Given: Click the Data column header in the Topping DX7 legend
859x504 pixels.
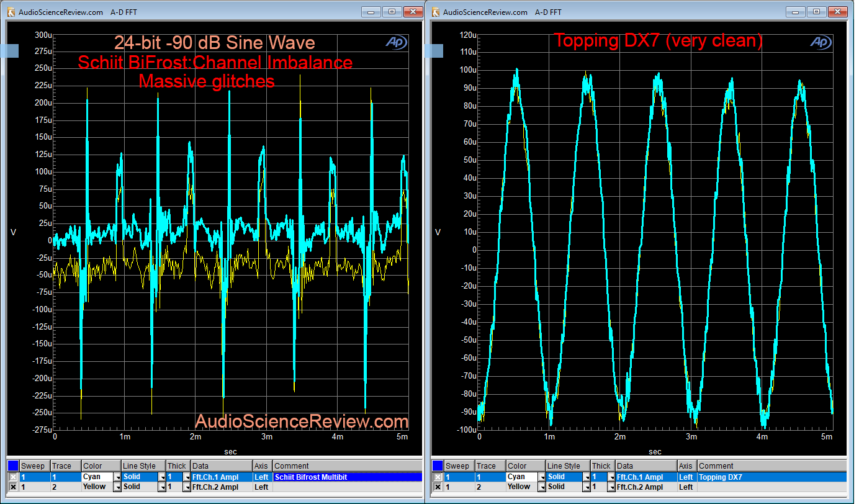Looking at the screenshot, I should pos(645,466).
